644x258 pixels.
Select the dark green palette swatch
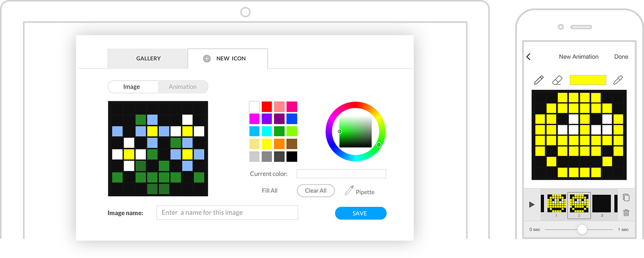pyautogui.click(x=279, y=131)
